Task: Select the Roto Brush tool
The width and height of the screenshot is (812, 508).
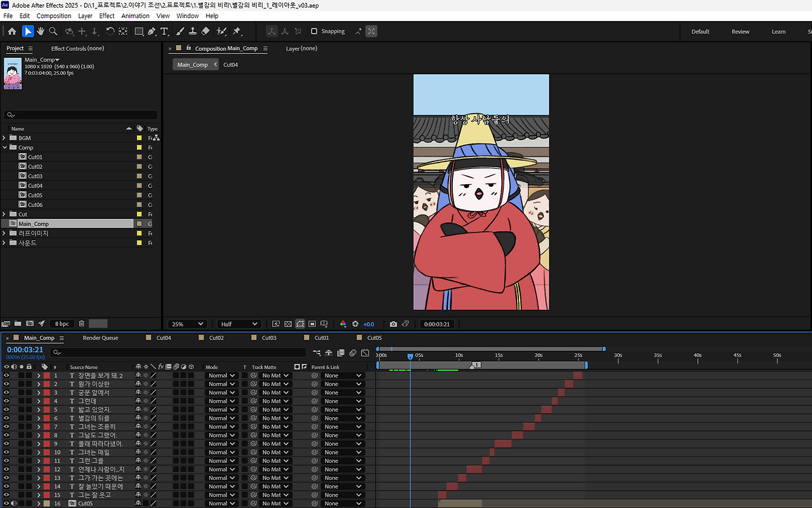Action: [221, 31]
